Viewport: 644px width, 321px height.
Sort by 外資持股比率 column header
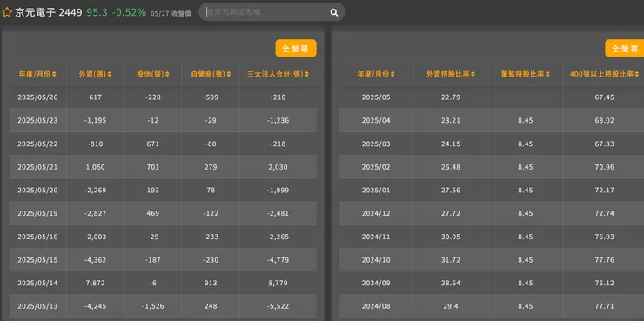[x=451, y=74]
